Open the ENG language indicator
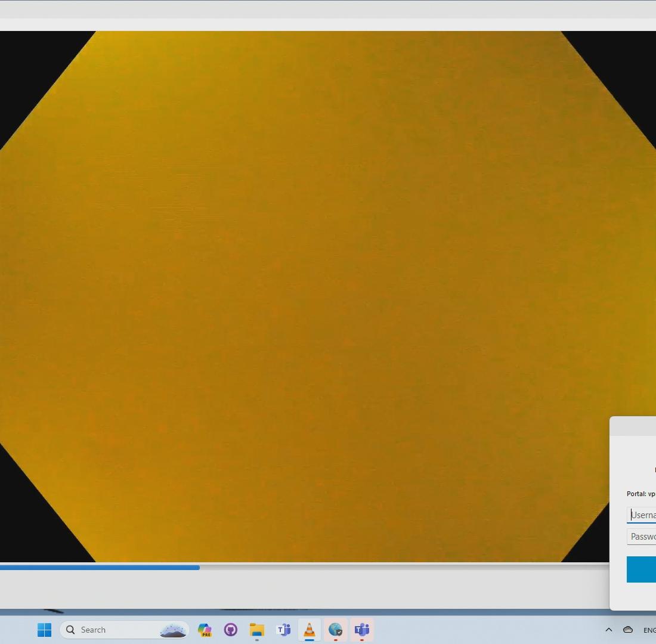 click(649, 630)
